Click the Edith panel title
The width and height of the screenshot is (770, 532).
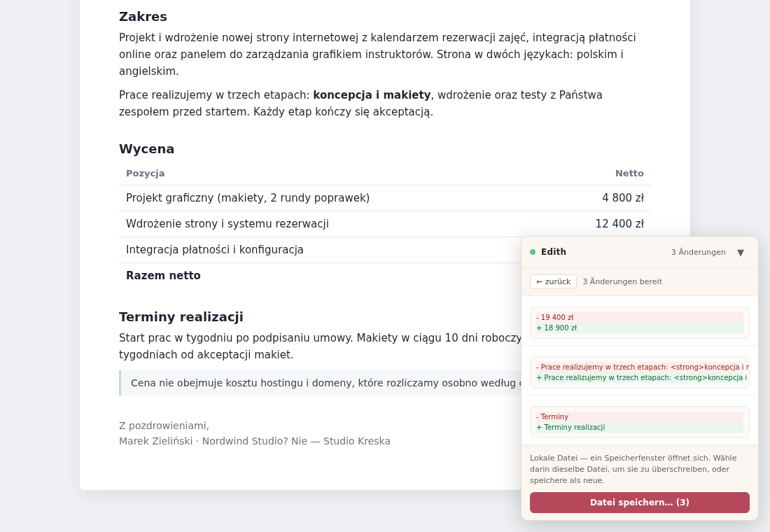554,251
